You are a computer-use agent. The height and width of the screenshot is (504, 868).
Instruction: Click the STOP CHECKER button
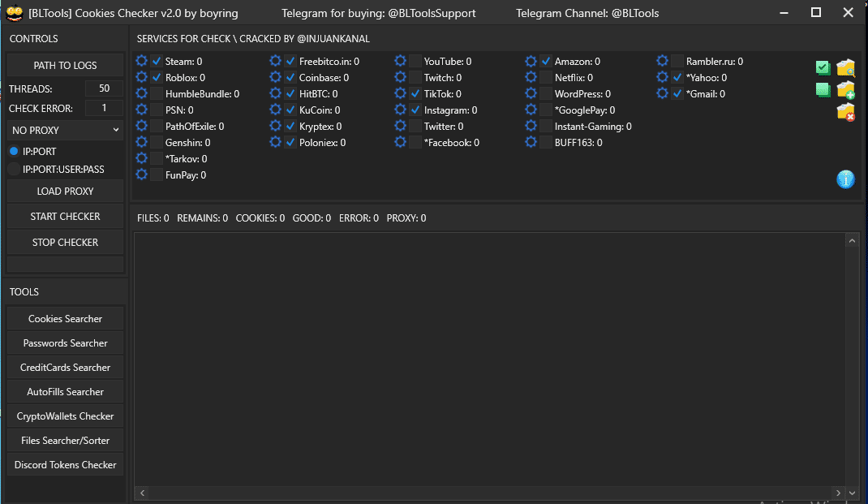click(66, 242)
